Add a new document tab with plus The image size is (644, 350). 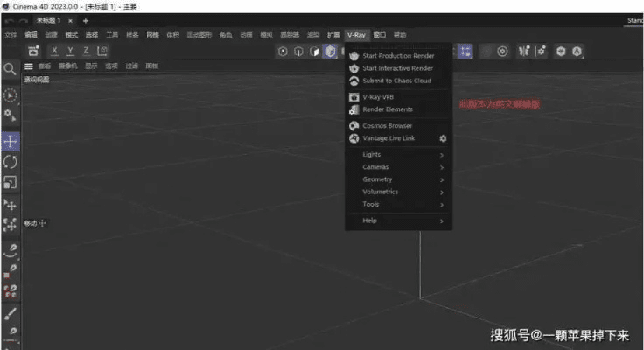pos(85,20)
